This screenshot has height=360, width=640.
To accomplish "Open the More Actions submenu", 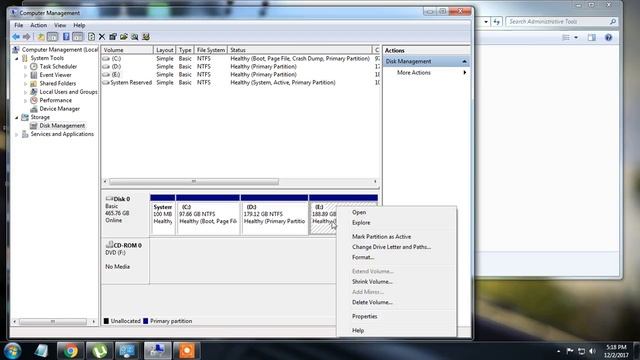I will [x=427, y=73].
